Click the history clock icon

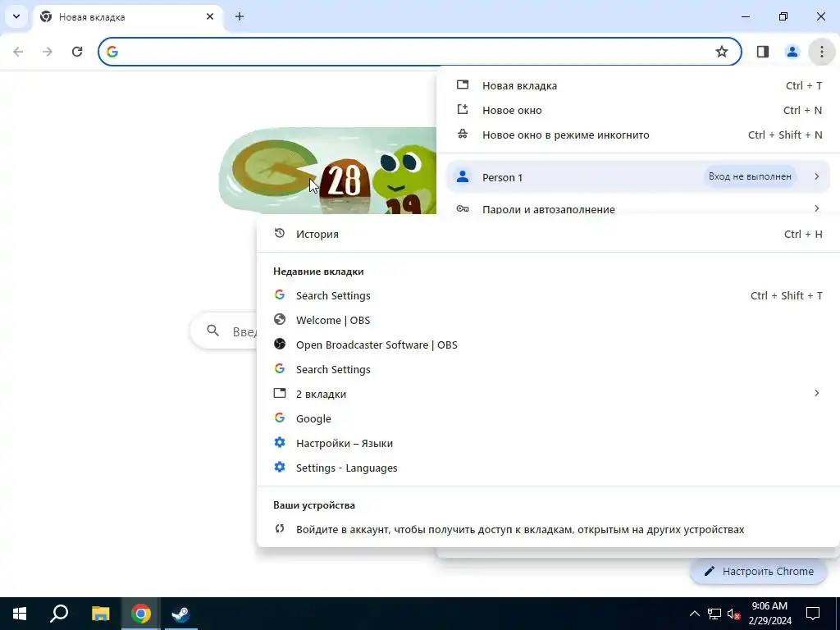(x=279, y=233)
